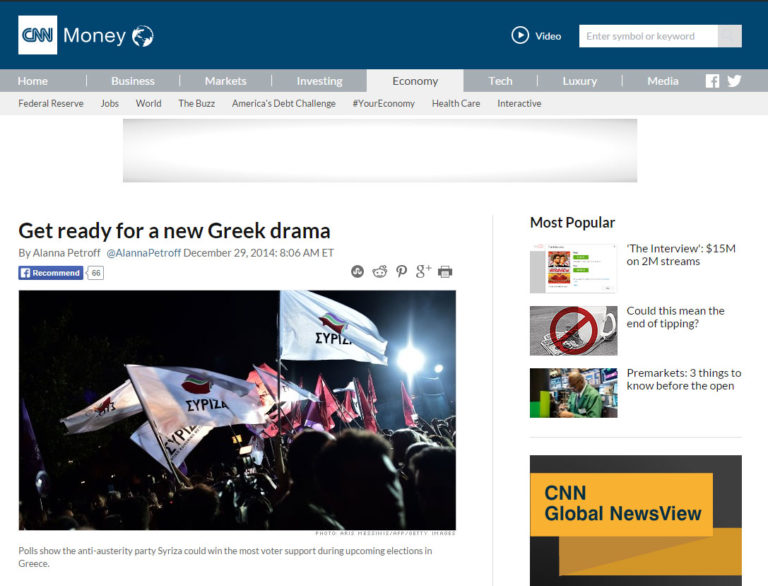Go to the Luxury section
The width and height of the screenshot is (768, 586).
click(x=579, y=81)
